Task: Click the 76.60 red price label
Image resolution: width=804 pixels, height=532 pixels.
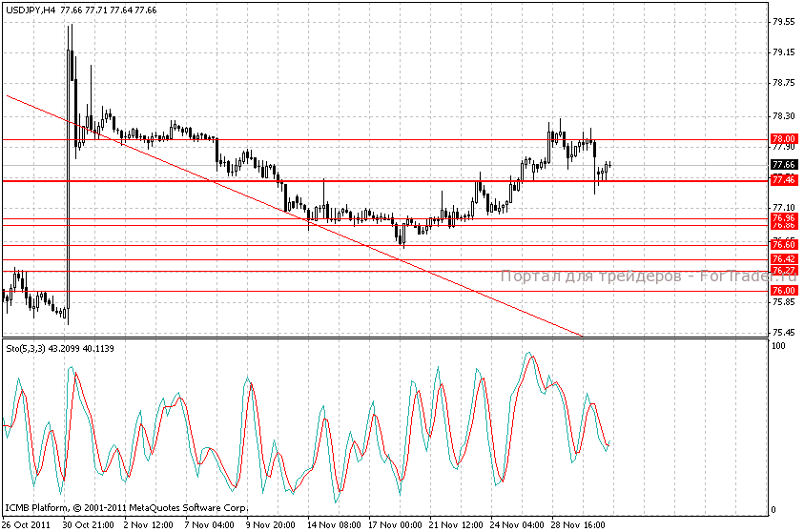Action: click(x=783, y=244)
